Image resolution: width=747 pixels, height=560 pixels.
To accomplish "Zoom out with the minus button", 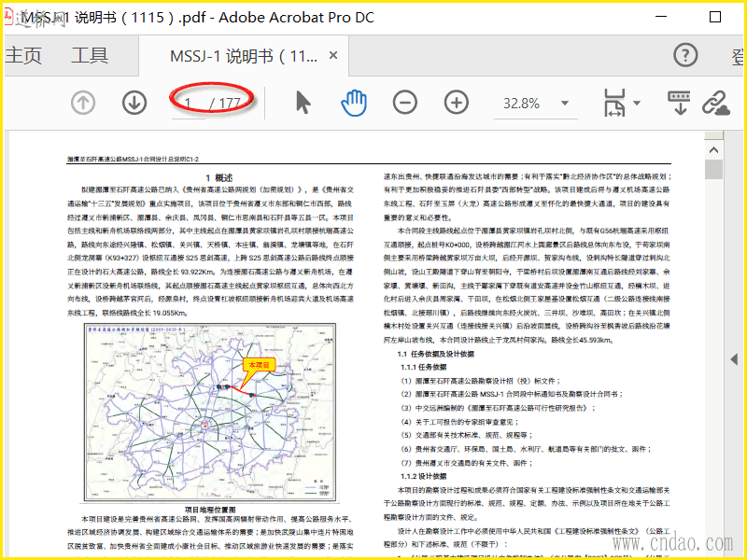I will click(405, 103).
